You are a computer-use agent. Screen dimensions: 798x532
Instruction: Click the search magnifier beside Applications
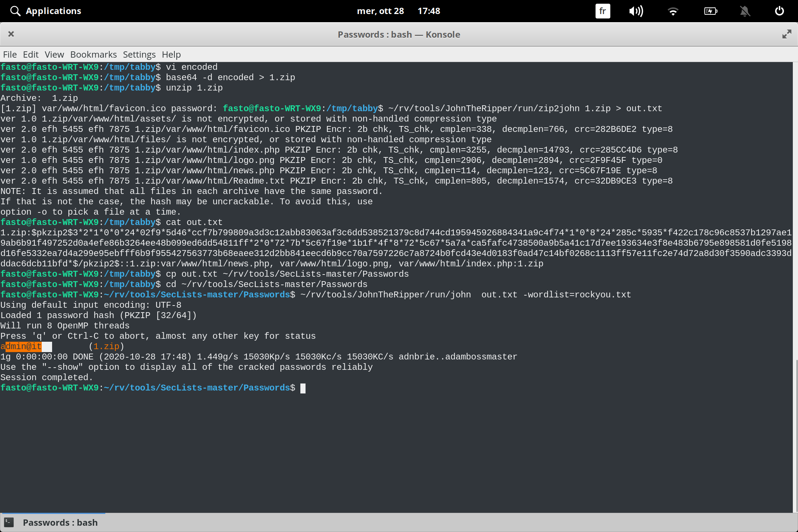click(x=15, y=11)
